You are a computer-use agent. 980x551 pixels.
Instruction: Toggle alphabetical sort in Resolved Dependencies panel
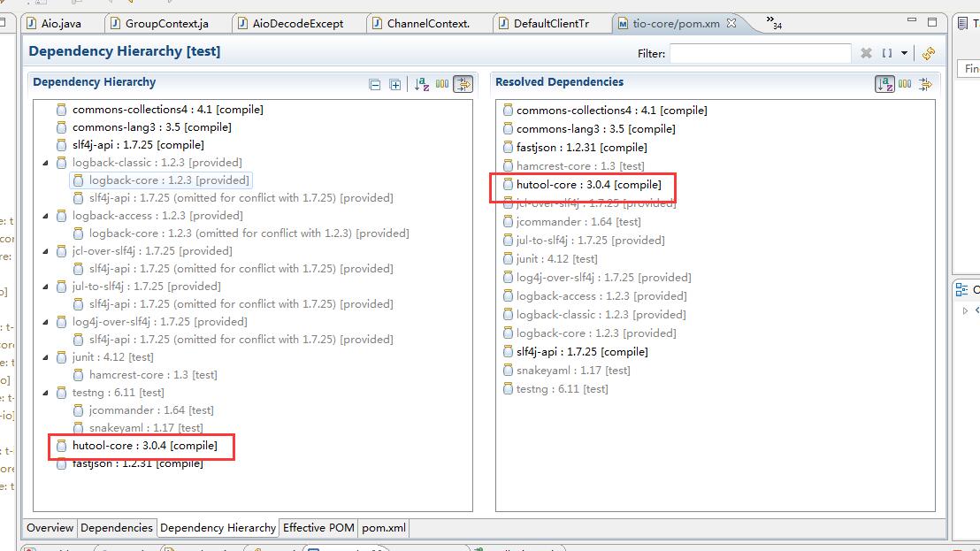click(884, 84)
